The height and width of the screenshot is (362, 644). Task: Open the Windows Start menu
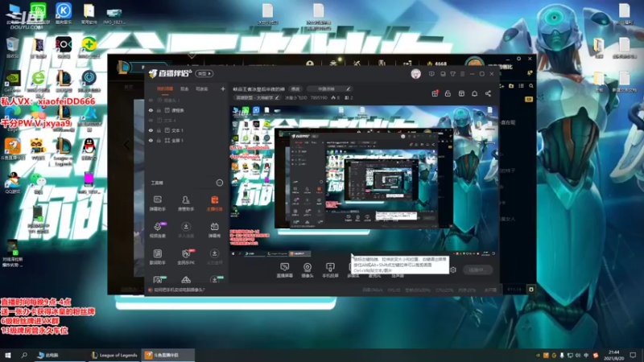coord(8,355)
